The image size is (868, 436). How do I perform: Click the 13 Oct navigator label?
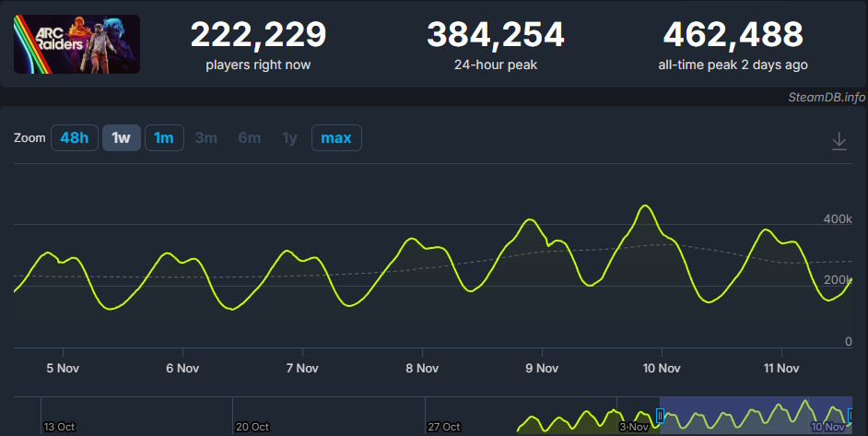pos(58,427)
